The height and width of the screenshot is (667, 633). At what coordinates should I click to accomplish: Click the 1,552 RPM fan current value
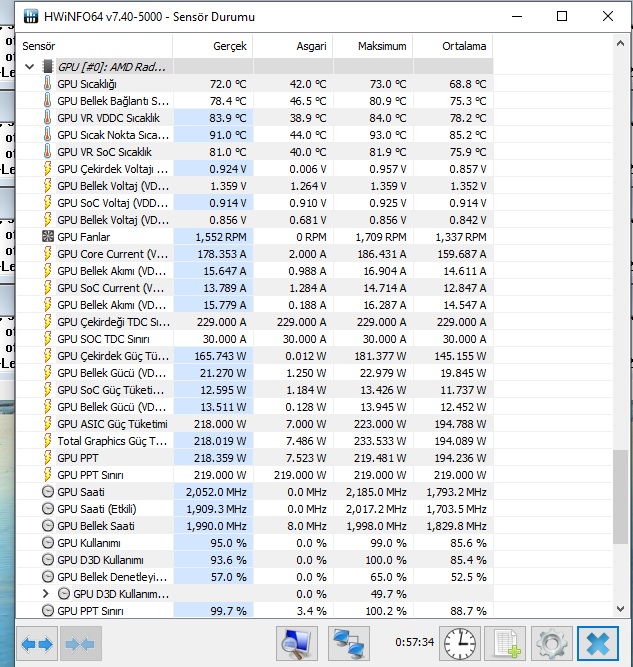pos(221,237)
